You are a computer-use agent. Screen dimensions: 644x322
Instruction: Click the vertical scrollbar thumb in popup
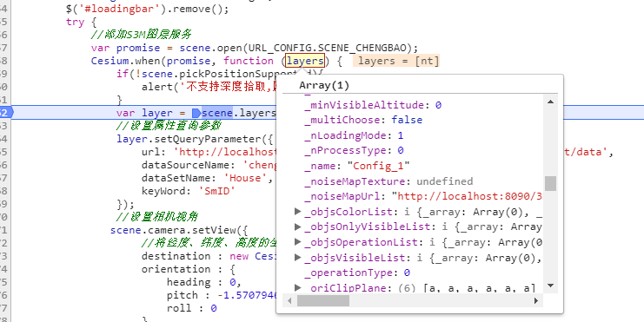551,183
